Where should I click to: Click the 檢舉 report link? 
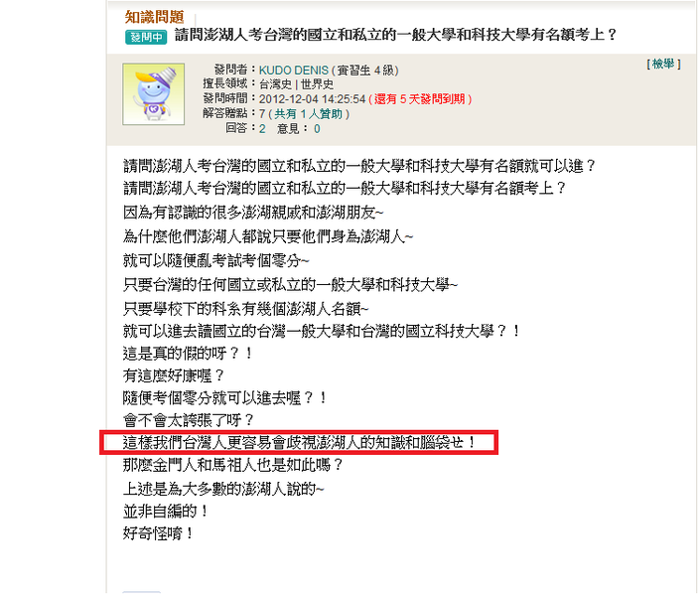[x=663, y=65]
